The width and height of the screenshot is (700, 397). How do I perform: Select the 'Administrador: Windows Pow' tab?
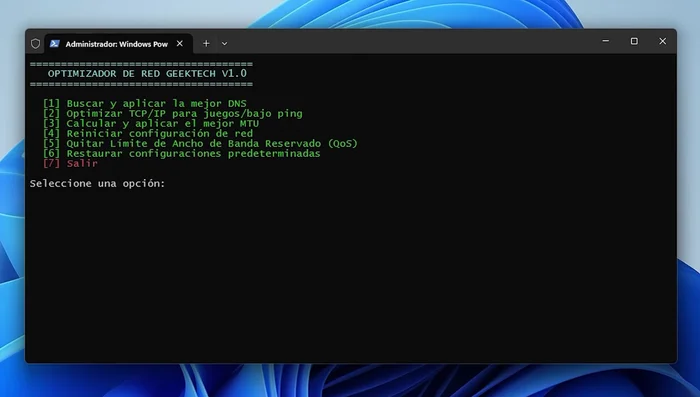point(119,44)
